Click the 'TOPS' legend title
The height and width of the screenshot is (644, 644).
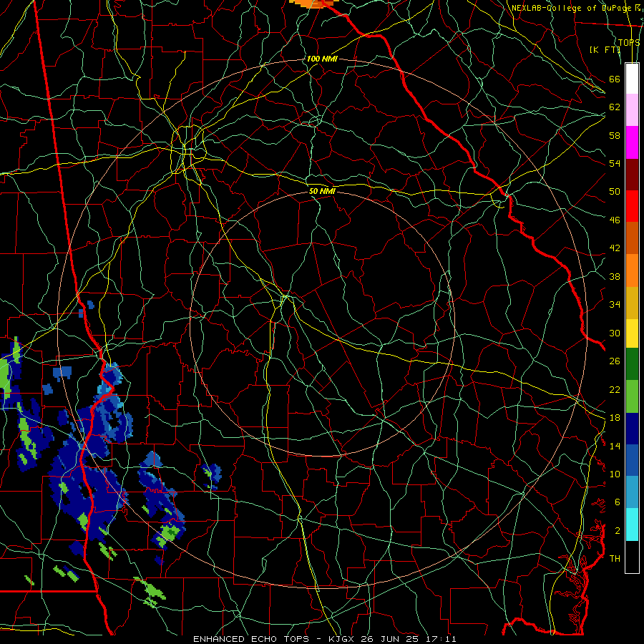629,42
